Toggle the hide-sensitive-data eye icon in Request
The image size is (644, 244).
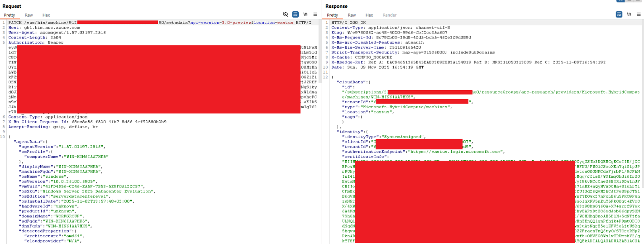coord(286,14)
